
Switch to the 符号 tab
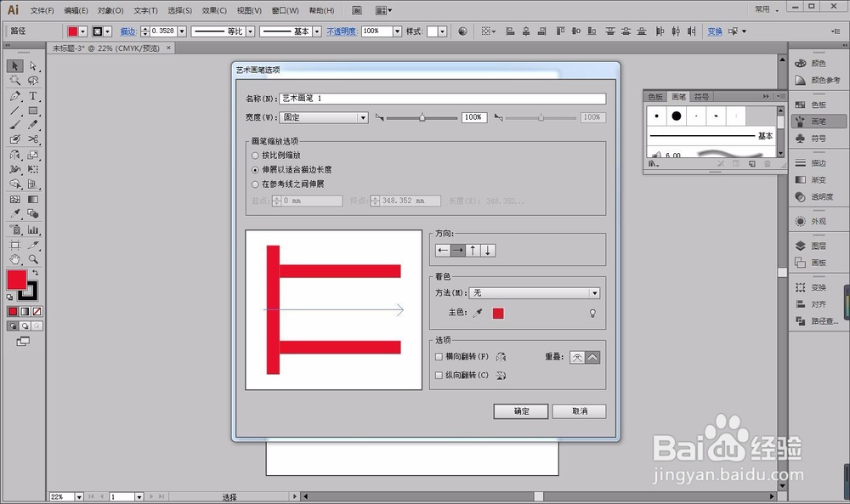click(701, 96)
